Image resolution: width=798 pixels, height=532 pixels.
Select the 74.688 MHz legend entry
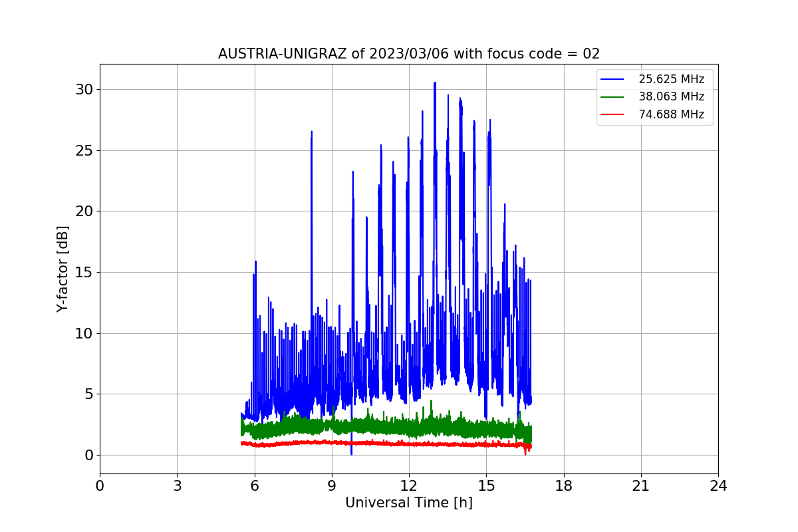pos(654,114)
